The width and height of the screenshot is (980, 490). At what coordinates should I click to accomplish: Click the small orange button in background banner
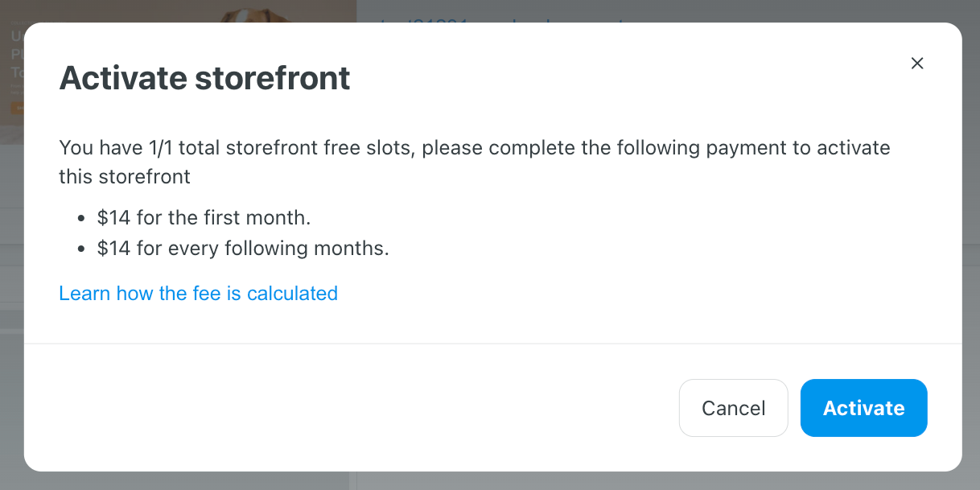tap(18, 108)
